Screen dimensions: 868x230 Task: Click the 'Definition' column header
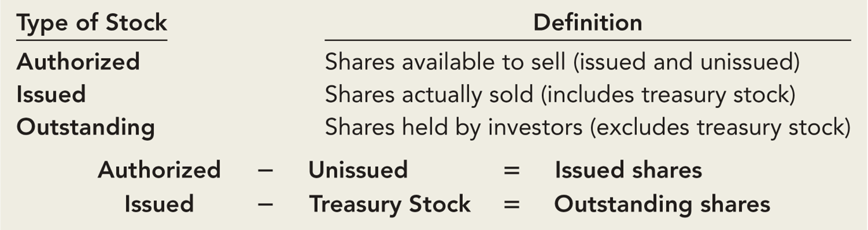point(588,23)
